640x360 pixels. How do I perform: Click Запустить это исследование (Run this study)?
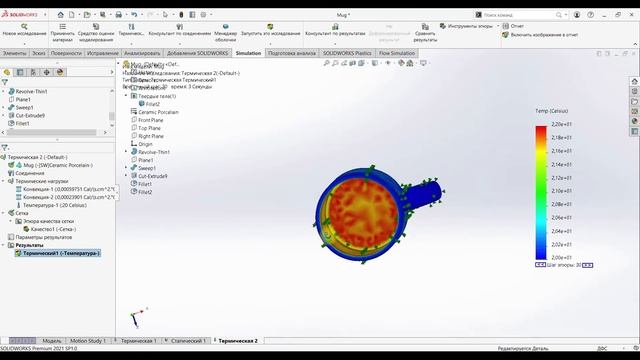click(270, 30)
